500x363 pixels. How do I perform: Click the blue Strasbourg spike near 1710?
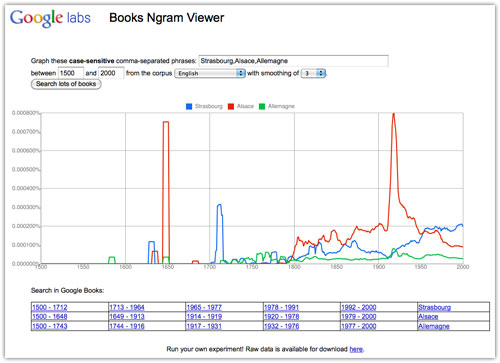click(x=219, y=205)
